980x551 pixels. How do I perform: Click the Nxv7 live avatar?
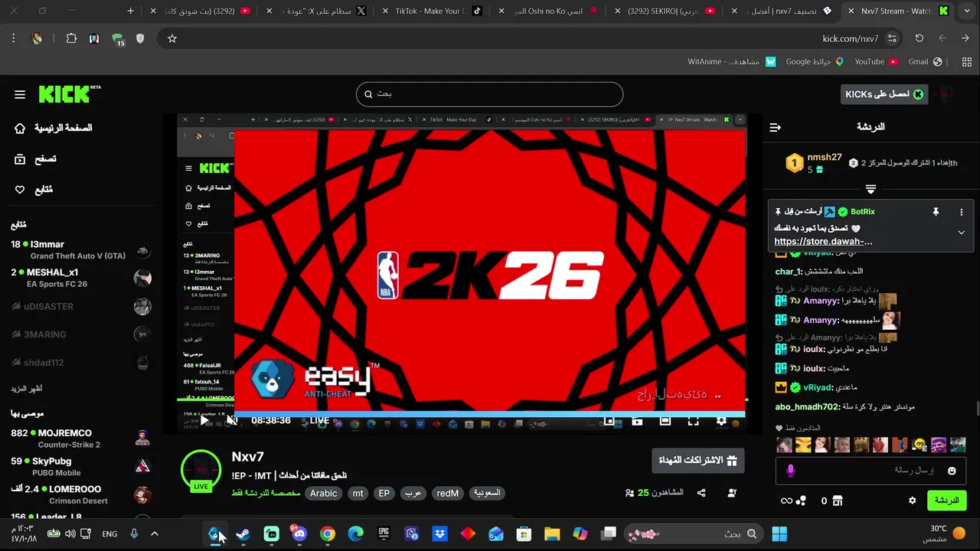(x=201, y=470)
